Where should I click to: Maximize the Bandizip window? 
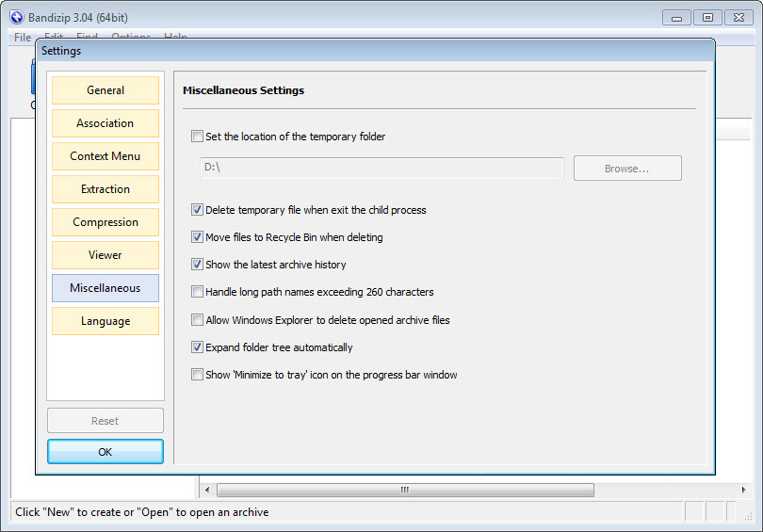pos(707,18)
